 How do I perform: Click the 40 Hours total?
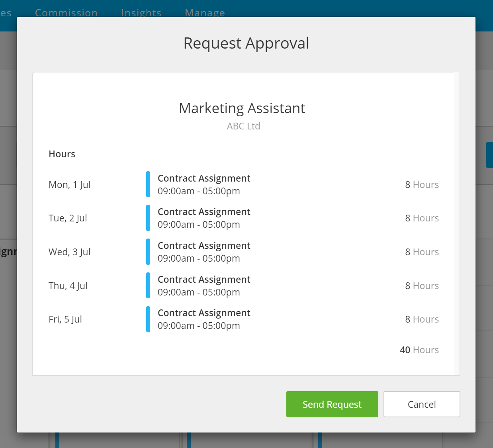click(x=419, y=350)
